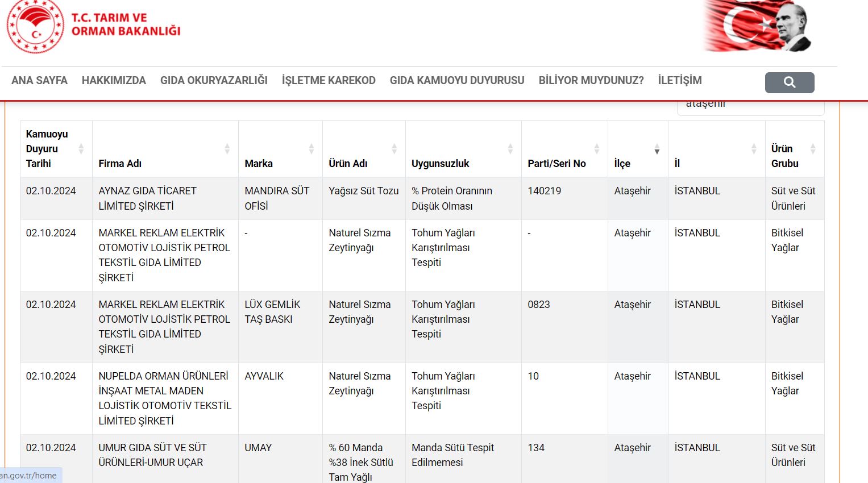
Task: Click the table search filter input field
Action: pos(750,107)
